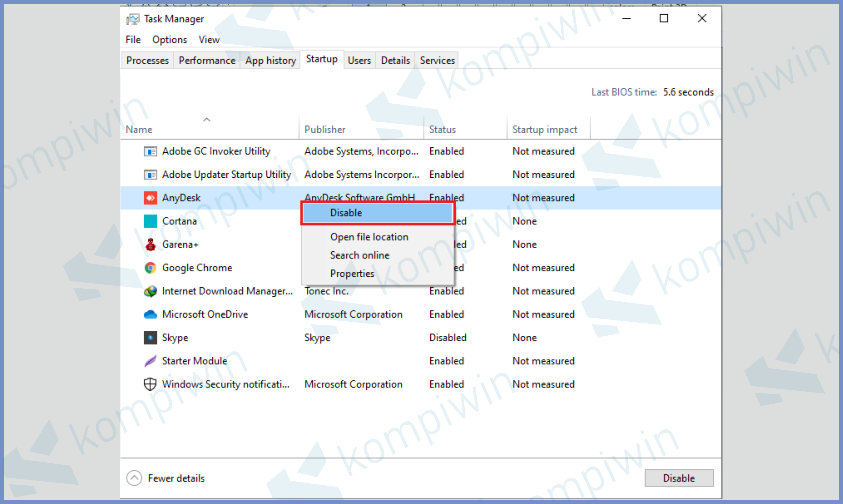Select the Internet Download Manager row
This screenshot has width=843, height=504.
point(421,291)
